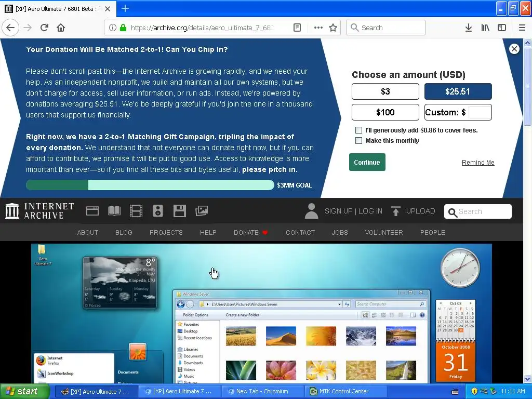This screenshot has width=532, height=399.
Task: Show site information icon in address bar
Action: tap(112, 28)
